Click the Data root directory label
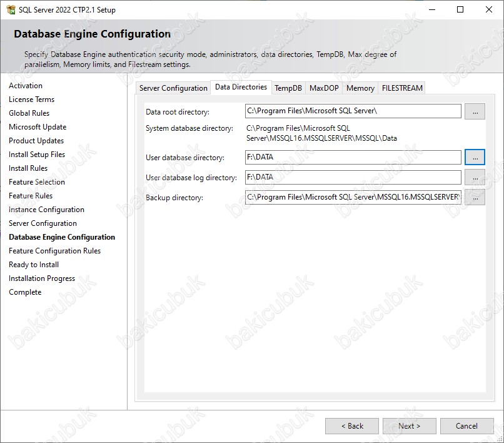 tap(178, 112)
